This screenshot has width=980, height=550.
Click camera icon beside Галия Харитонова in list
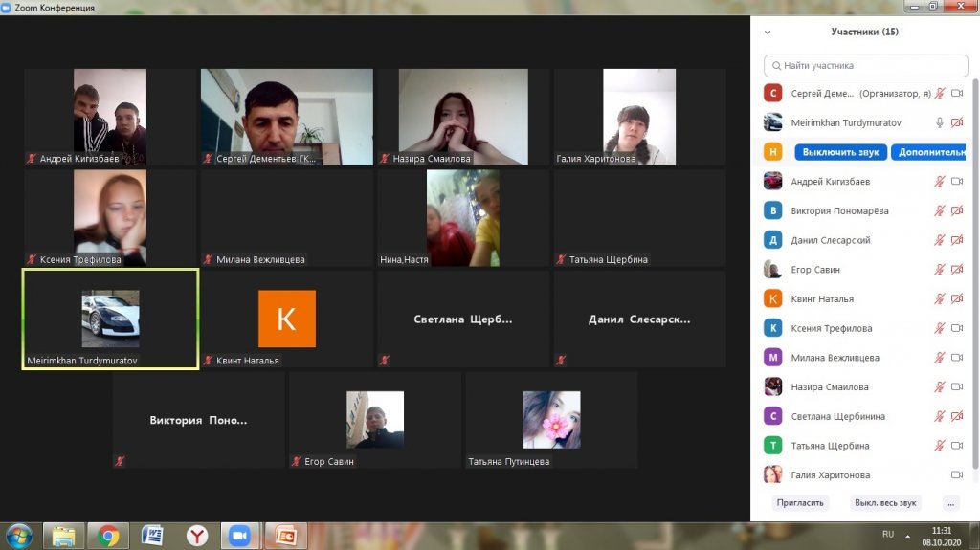click(956, 475)
